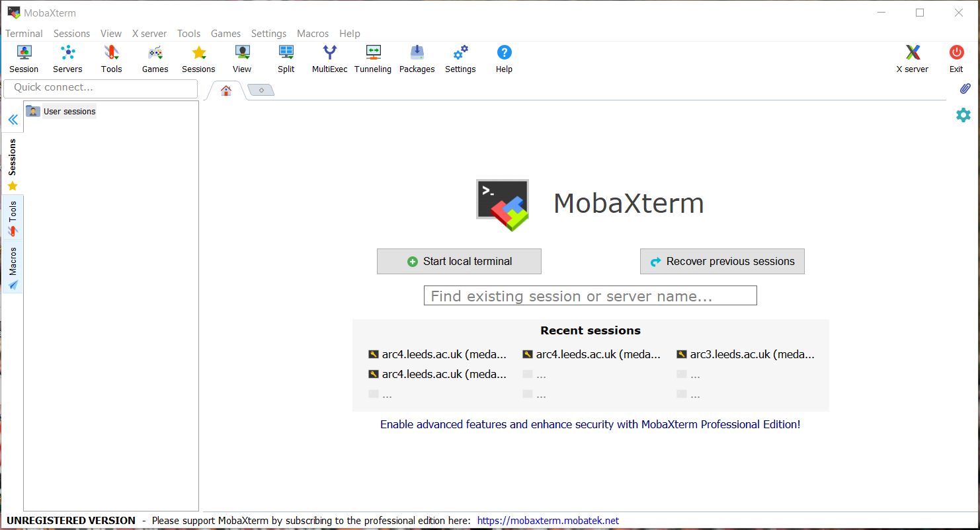Switch to the Sessions sidebar tab
Screen dimensions: 980x530
(13, 163)
